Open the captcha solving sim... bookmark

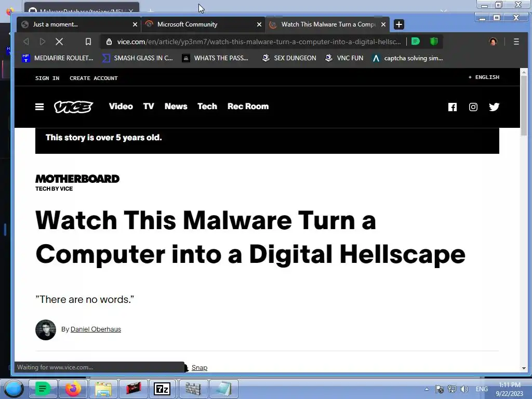pos(407,58)
